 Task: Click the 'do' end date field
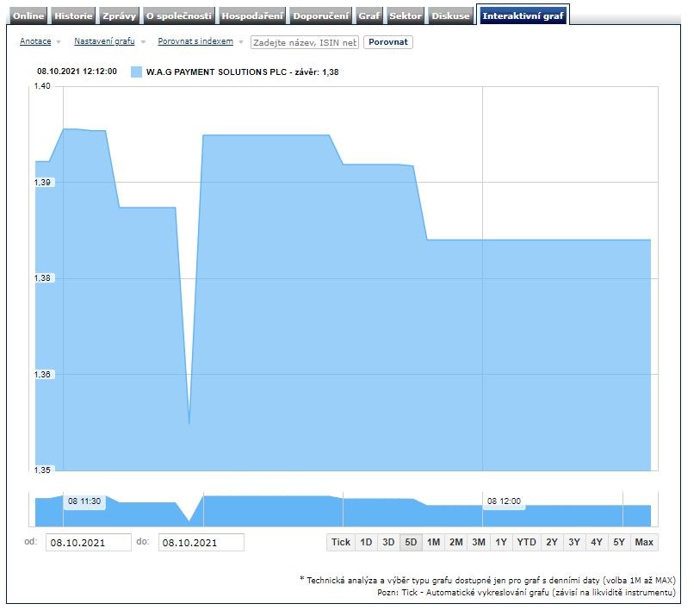(x=201, y=543)
